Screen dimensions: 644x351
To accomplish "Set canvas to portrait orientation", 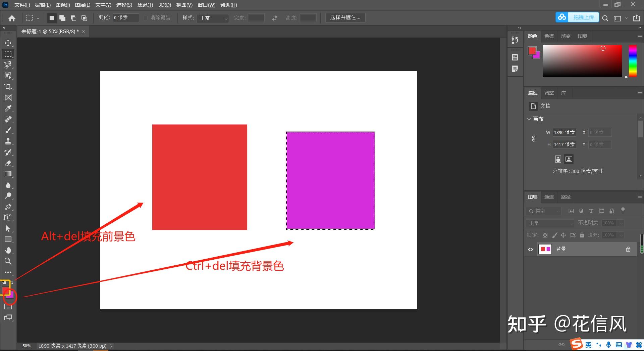I will click(x=558, y=159).
